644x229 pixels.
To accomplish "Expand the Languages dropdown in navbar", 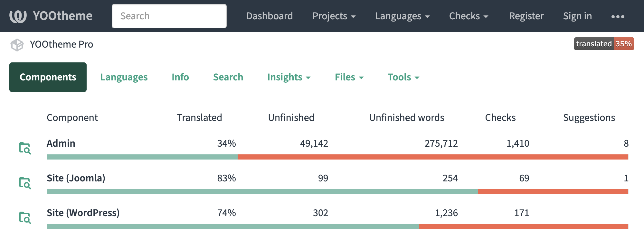I will click(x=402, y=16).
